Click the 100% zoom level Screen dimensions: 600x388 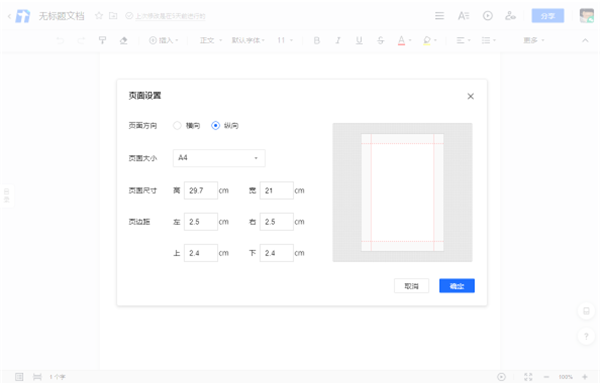tap(566, 377)
